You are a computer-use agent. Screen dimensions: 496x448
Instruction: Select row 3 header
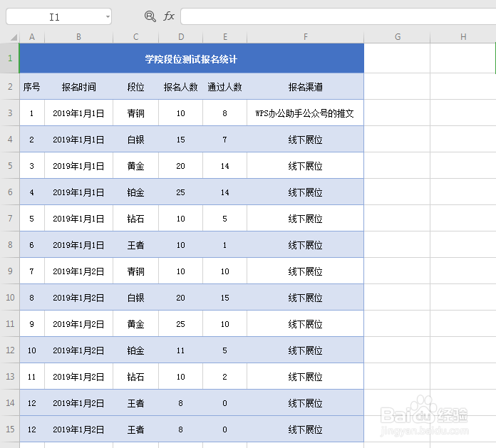coord(10,113)
